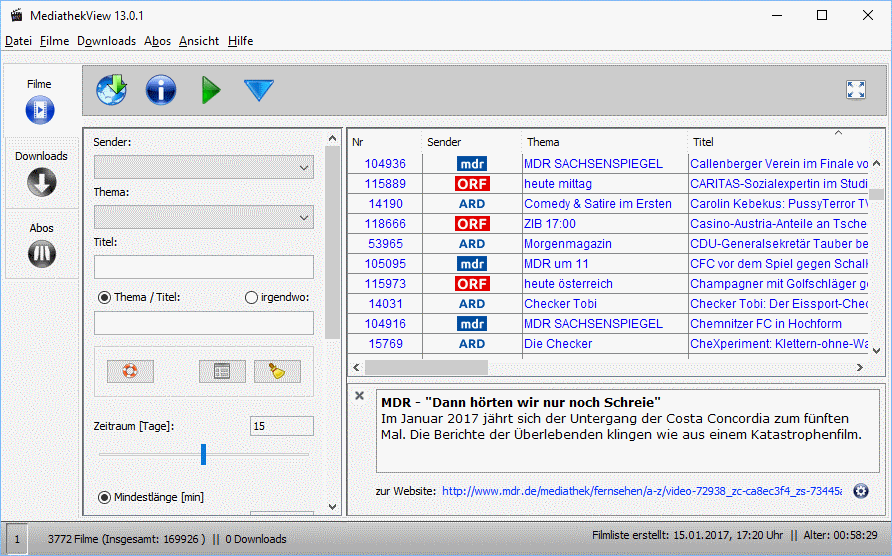Open Downloads tab in sidebar
Viewport: 892px width, 556px height.
tap(42, 174)
